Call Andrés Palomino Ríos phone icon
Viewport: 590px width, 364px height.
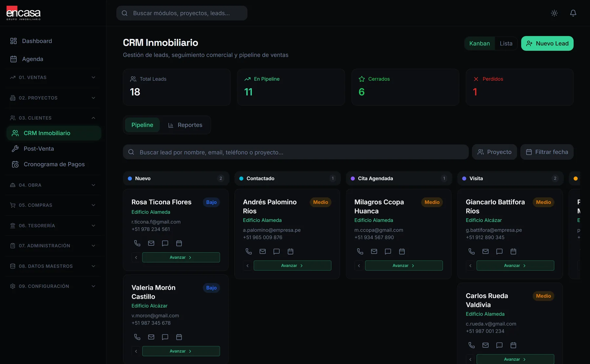tap(249, 251)
